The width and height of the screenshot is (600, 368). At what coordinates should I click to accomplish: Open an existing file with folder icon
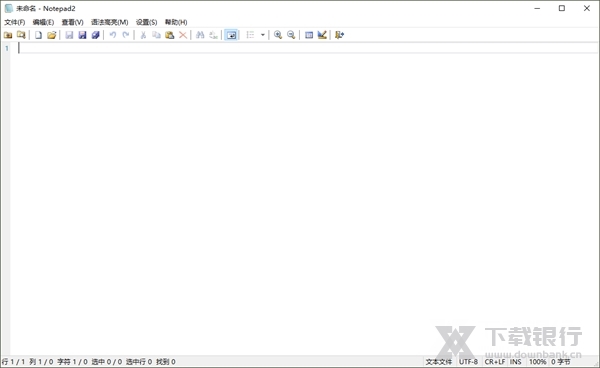click(x=52, y=35)
